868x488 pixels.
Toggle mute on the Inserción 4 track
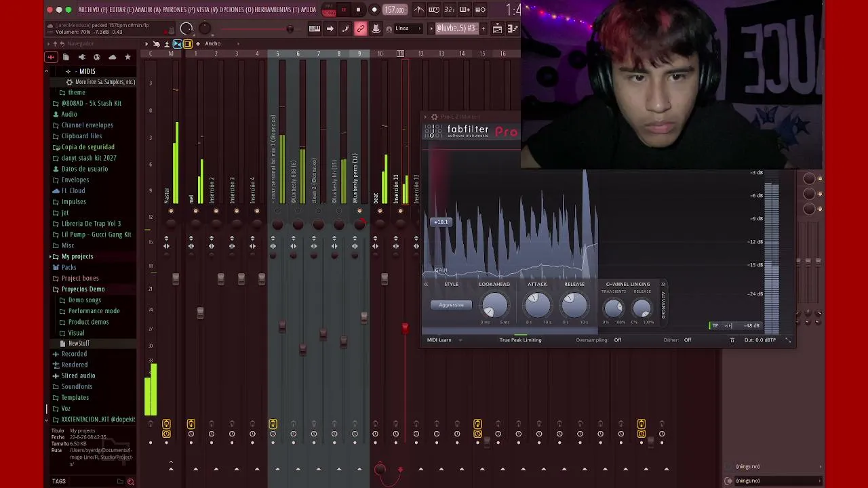(x=257, y=211)
